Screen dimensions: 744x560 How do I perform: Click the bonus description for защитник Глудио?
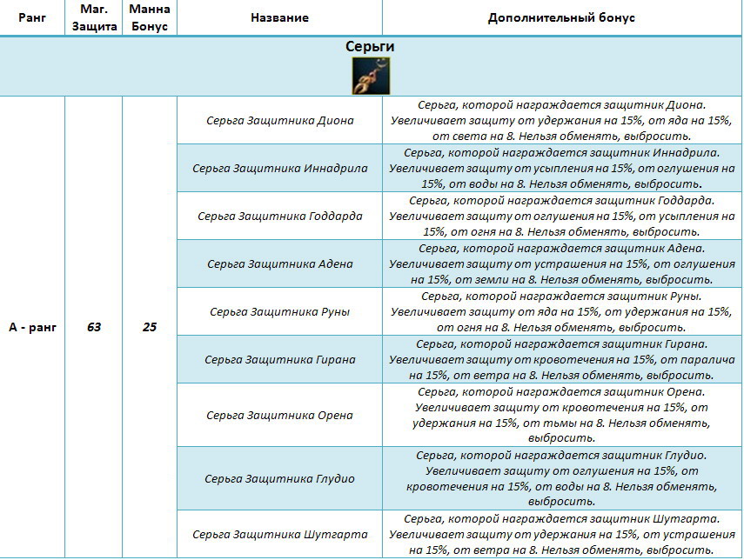point(562,479)
